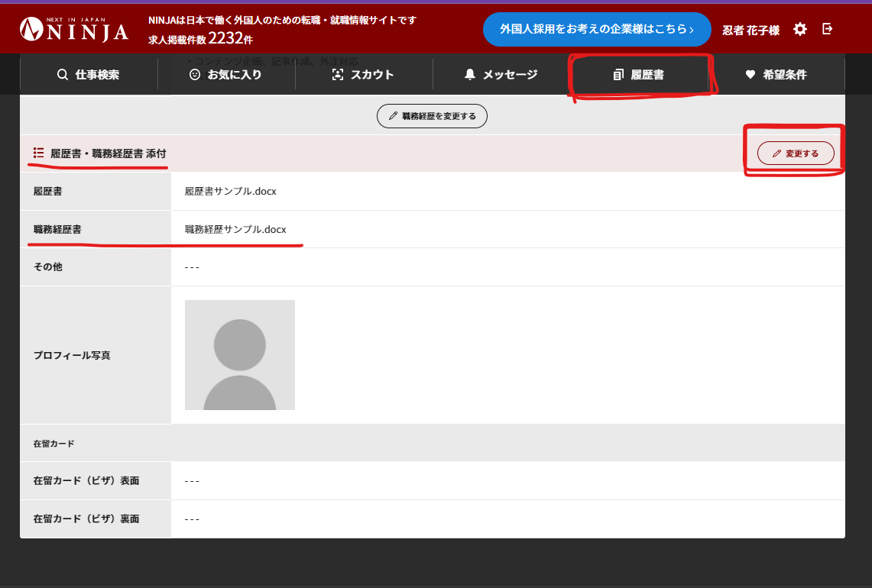Click the logout icon in the header
The height and width of the screenshot is (588, 872).
pos(827,29)
